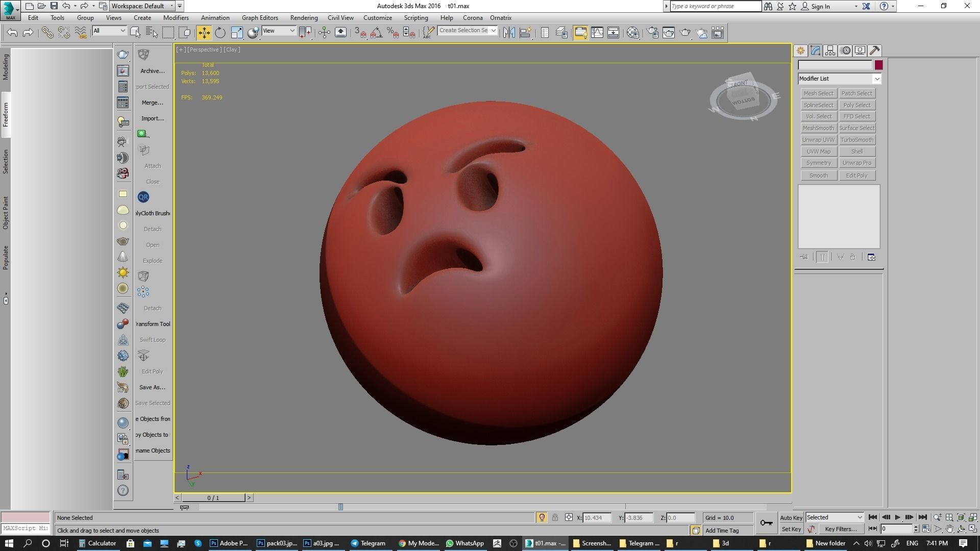Click the object color swatch
The width and height of the screenshot is (980, 551).
click(x=878, y=65)
